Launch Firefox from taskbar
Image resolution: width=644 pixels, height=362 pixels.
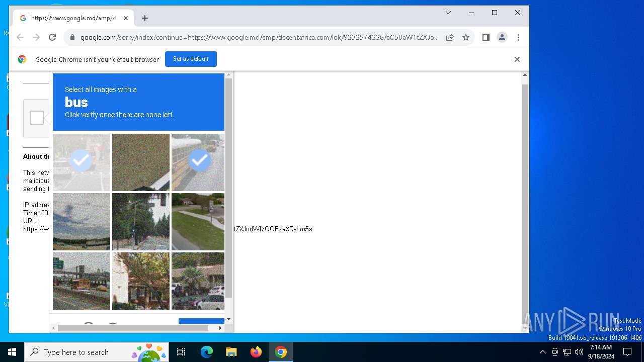point(256,352)
